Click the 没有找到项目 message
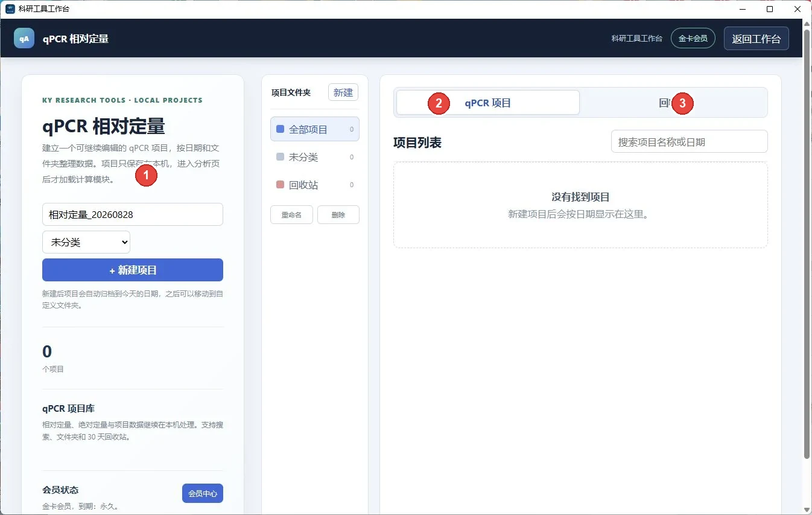812x515 pixels. (581, 197)
